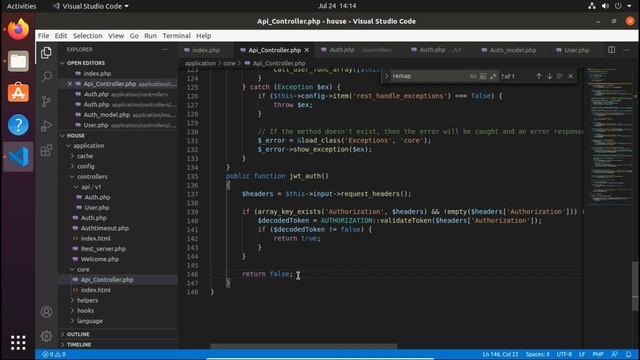Image resolution: width=640 pixels, height=360 pixels.
Task: Open the network icon in system tray
Action: click(x=591, y=6)
